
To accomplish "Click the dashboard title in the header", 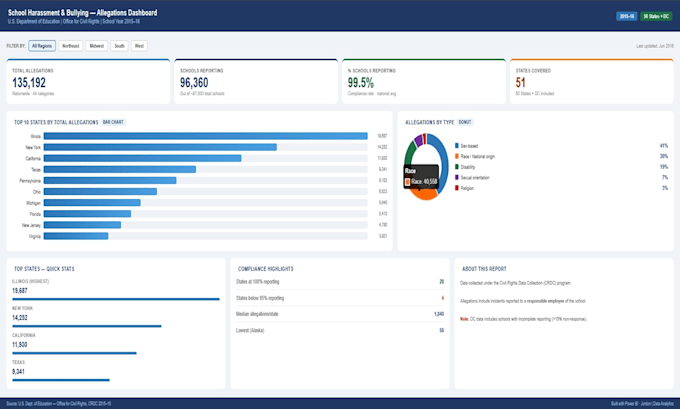I will coord(82,13).
